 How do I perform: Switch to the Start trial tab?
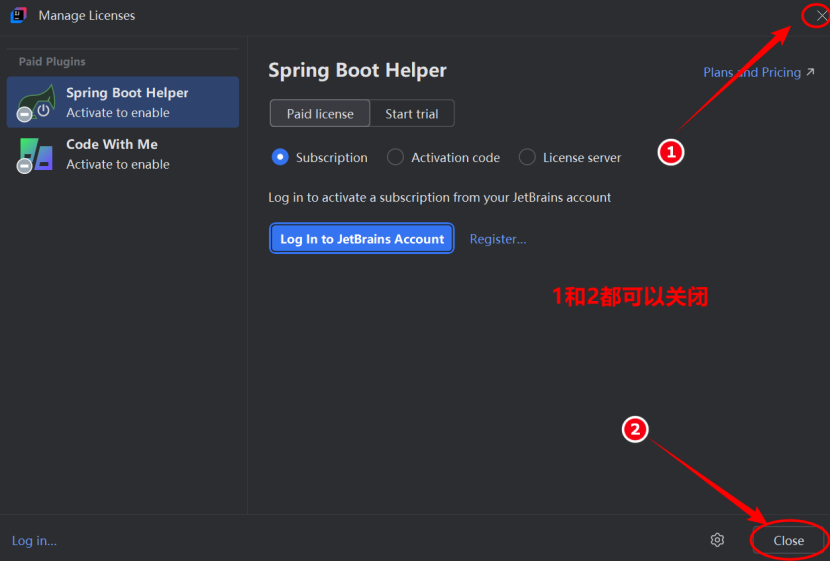pos(411,114)
